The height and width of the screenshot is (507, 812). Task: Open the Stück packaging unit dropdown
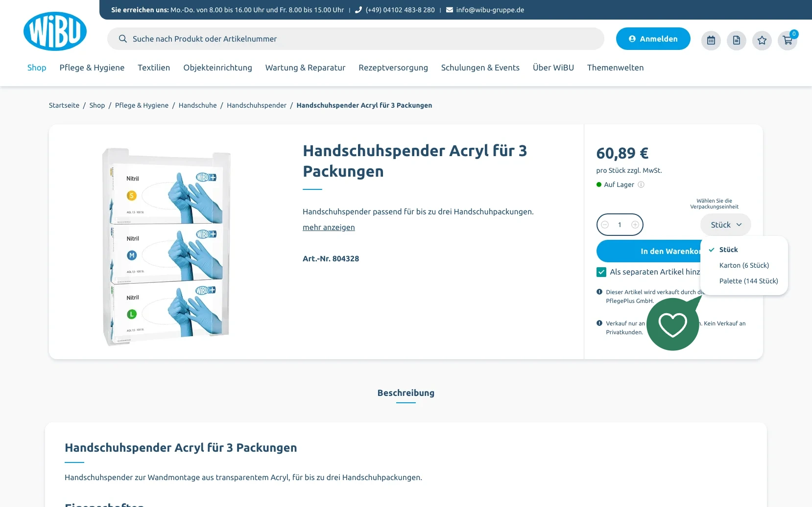pyautogui.click(x=726, y=225)
